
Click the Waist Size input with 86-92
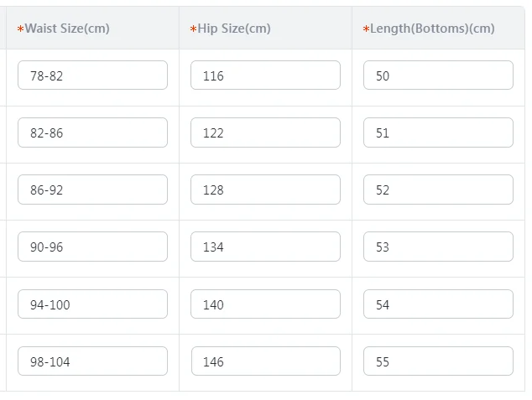pos(92,190)
